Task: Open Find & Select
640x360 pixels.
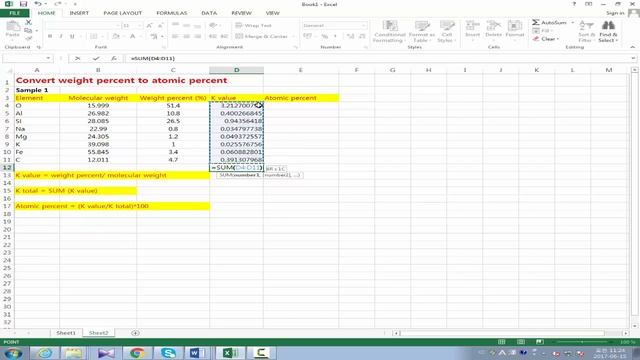Action: click(608, 31)
